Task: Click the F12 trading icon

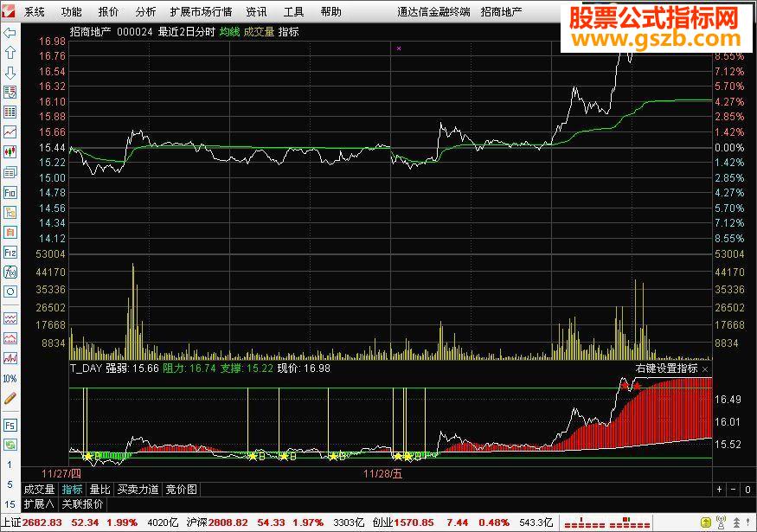Action: pos(10,253)
